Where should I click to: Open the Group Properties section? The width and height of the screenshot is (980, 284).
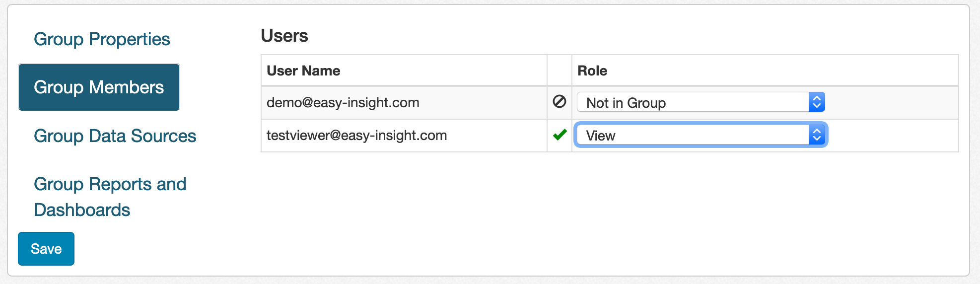(x=102, y=39)
